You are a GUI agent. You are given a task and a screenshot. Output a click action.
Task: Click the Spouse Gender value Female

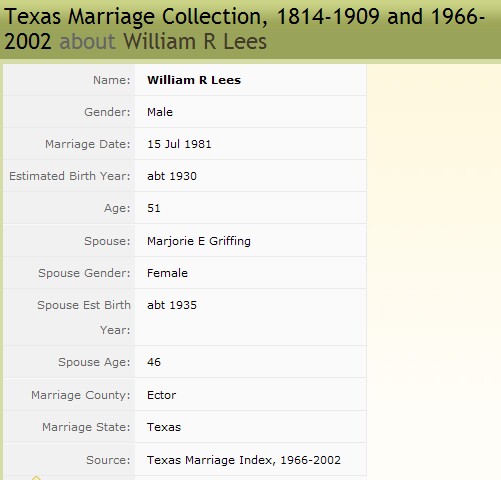(x=167, y=273)
